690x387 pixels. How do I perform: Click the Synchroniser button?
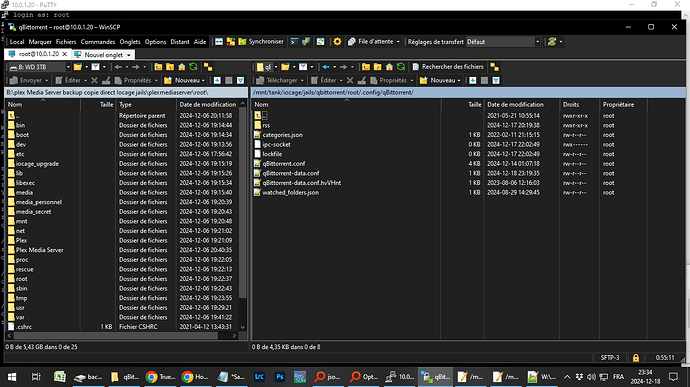[x=261, y=41]
